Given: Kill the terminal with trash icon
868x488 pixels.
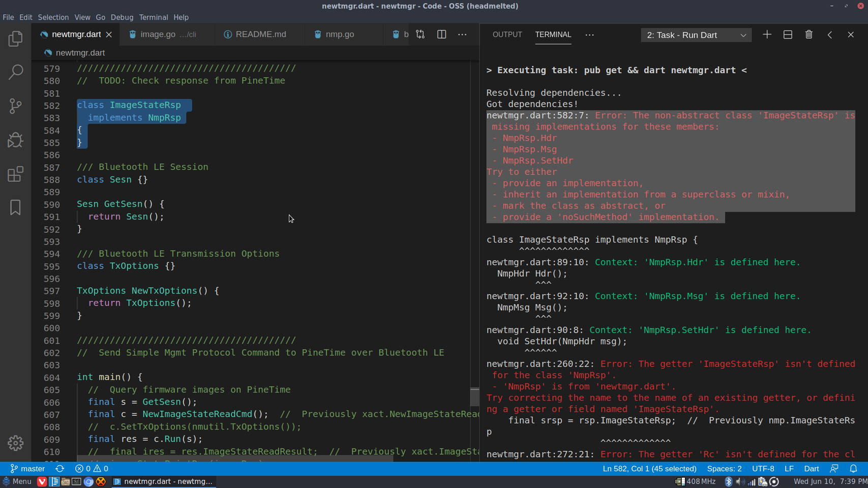Looking at the screenshot, I should (809, 35).
